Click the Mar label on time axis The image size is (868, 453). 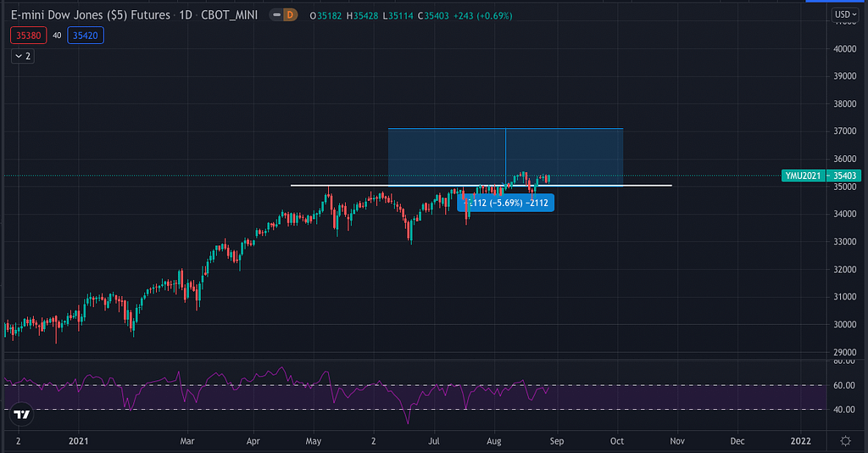click(x=187, y=441)
